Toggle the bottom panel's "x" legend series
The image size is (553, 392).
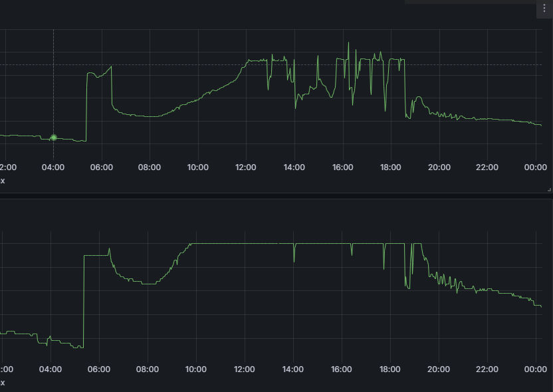[3, 383]
